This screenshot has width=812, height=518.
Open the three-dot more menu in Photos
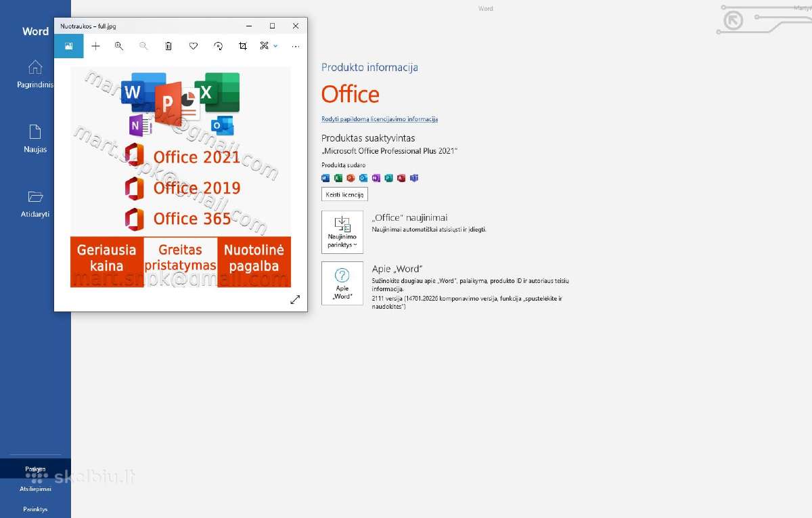(295, 46)
